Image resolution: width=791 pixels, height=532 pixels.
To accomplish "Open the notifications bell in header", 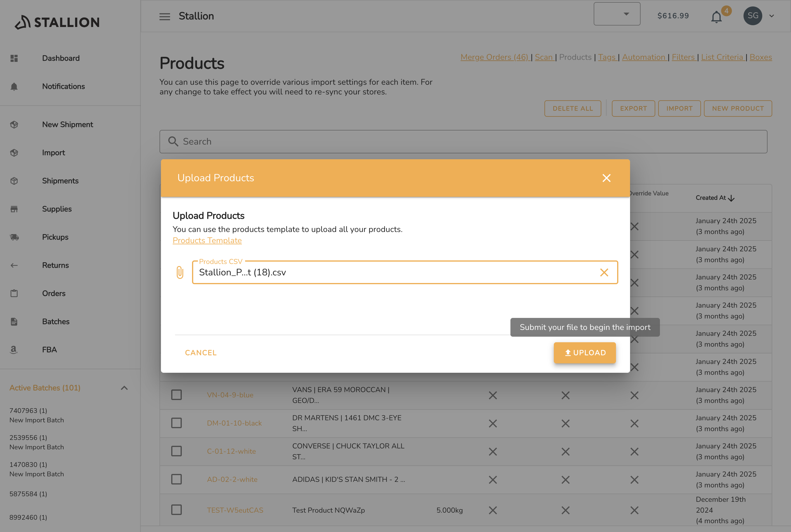I will [716, 17].
